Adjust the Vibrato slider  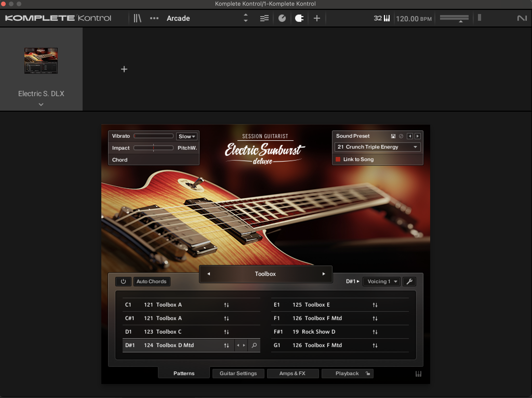pyautogui.click(x=154, y=136)
